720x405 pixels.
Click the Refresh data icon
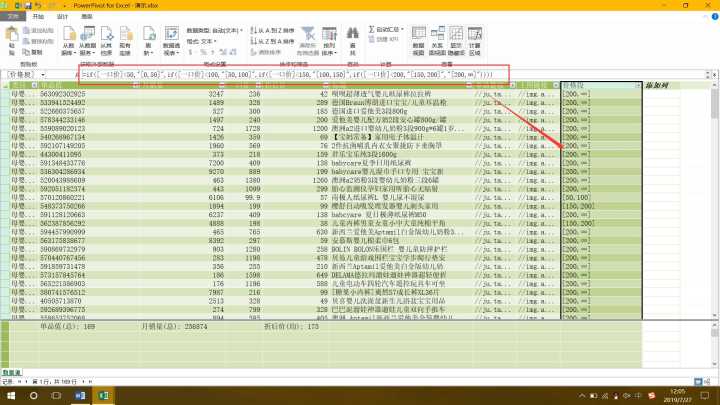[150, 41]
